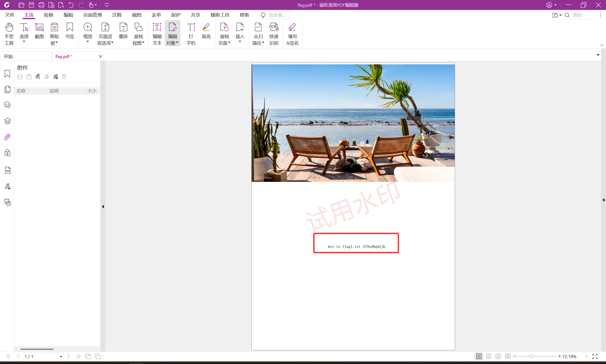Go to the next page arrow

pyautogui.click(x=68, y=356)
